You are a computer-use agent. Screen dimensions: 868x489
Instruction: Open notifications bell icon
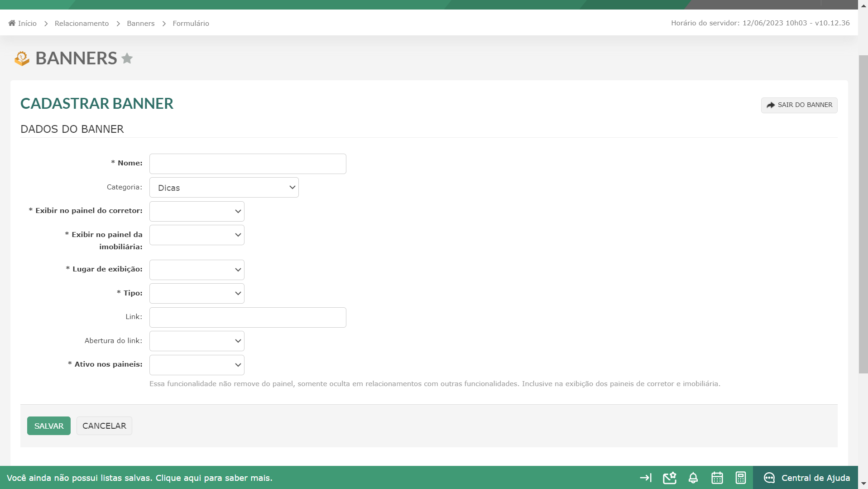693,478
